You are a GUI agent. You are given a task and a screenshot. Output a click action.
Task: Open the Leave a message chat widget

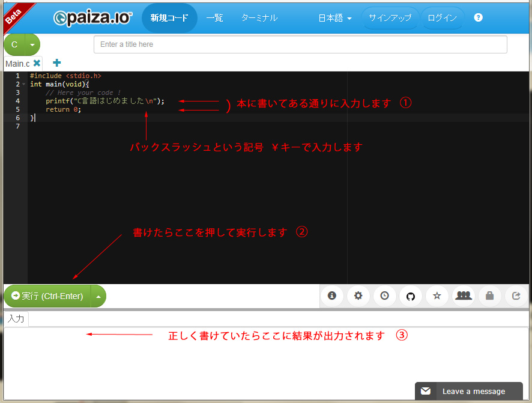coord(468,391)
